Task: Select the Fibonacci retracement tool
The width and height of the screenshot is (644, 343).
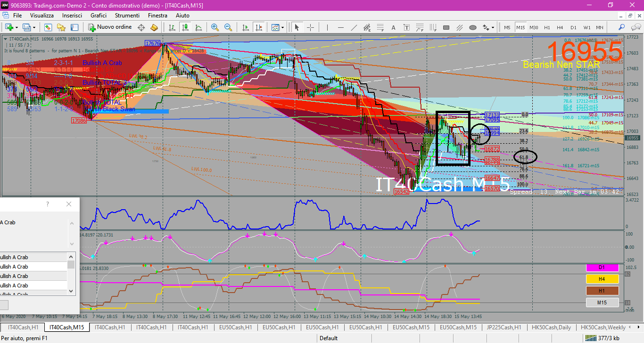Action: pyautogui.click(x=380, y=27)
